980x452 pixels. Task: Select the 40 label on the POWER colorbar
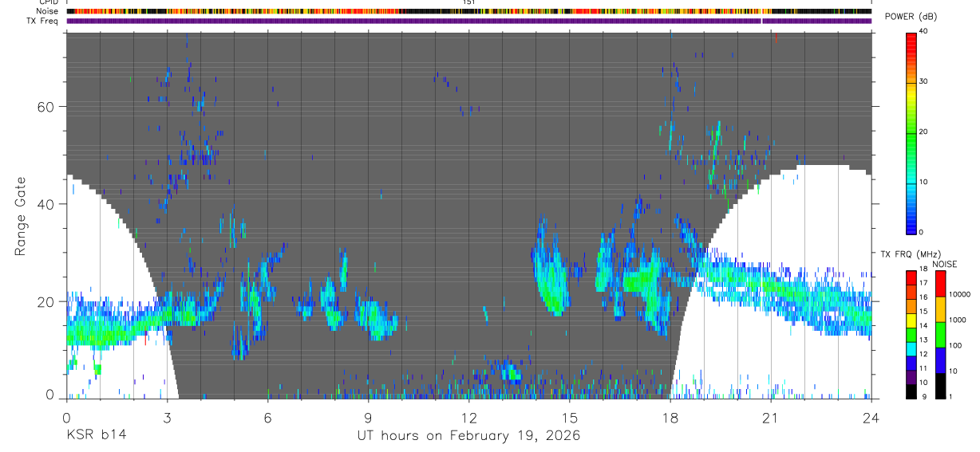(x=924, y=32)
